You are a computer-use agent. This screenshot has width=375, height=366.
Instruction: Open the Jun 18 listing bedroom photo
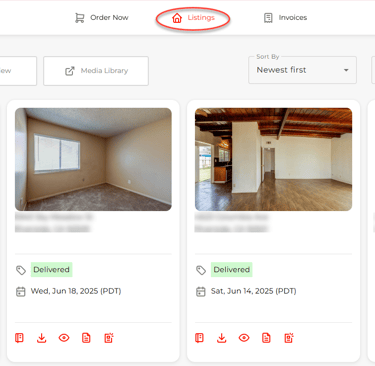point(93,159)
